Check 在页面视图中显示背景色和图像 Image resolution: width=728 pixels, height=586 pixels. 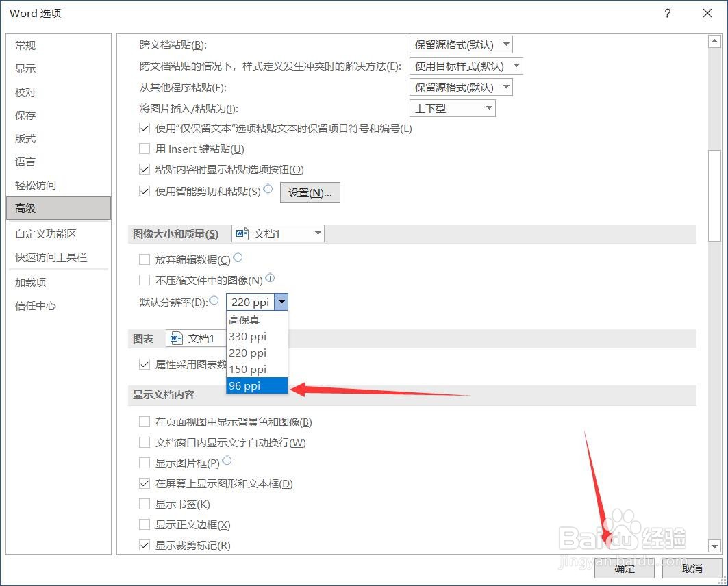click(x=145, y=422)
